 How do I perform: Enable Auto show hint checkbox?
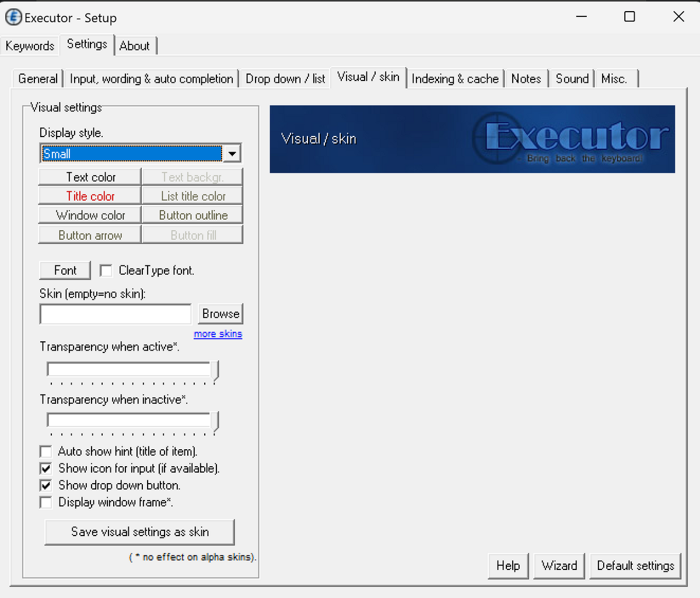(45, 452)
